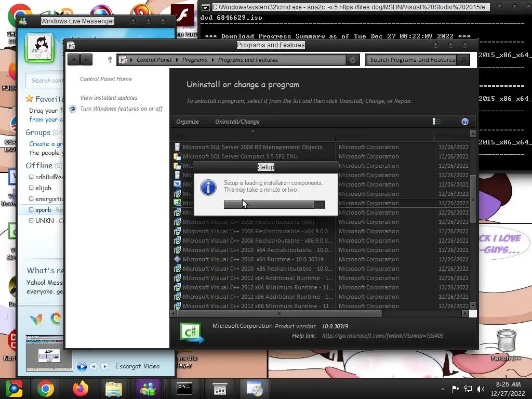Expand the arrow after the Control Panel breadcrumb

(x=177, y=60)
